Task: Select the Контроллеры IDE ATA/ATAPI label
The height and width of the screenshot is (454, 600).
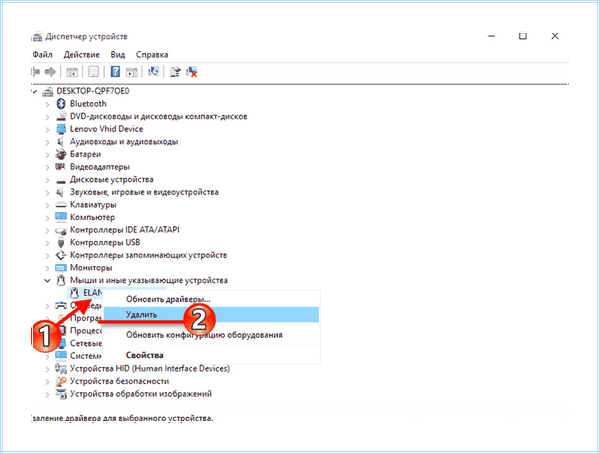Action: [124, 230]
